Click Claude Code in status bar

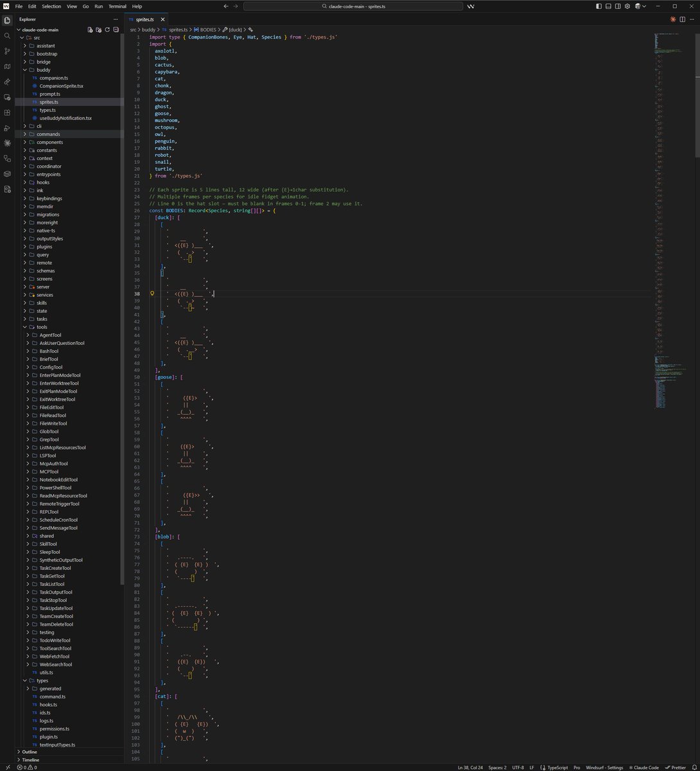(643, 767)
